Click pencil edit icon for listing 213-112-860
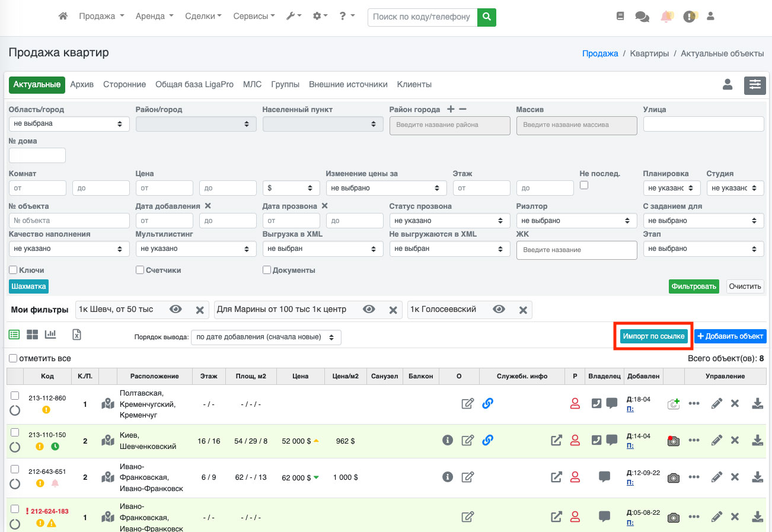Image resolution: width=772 pixels, height=532 pixels. coord(717,404)
